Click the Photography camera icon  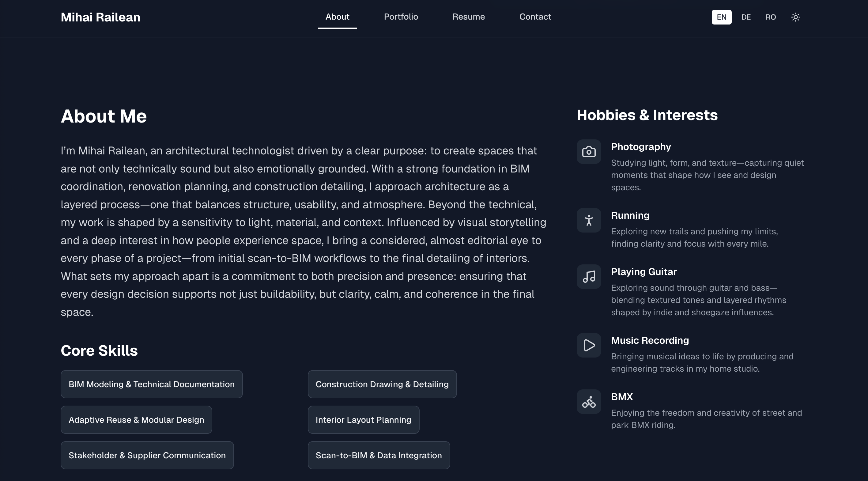(x=589, y=152)
